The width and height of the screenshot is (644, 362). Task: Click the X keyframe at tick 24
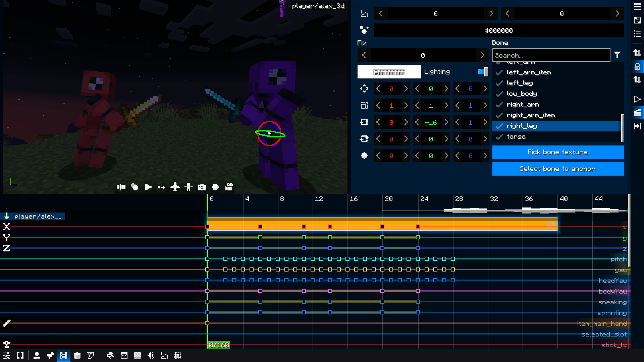pyautogui.click(x=418, y=227)
